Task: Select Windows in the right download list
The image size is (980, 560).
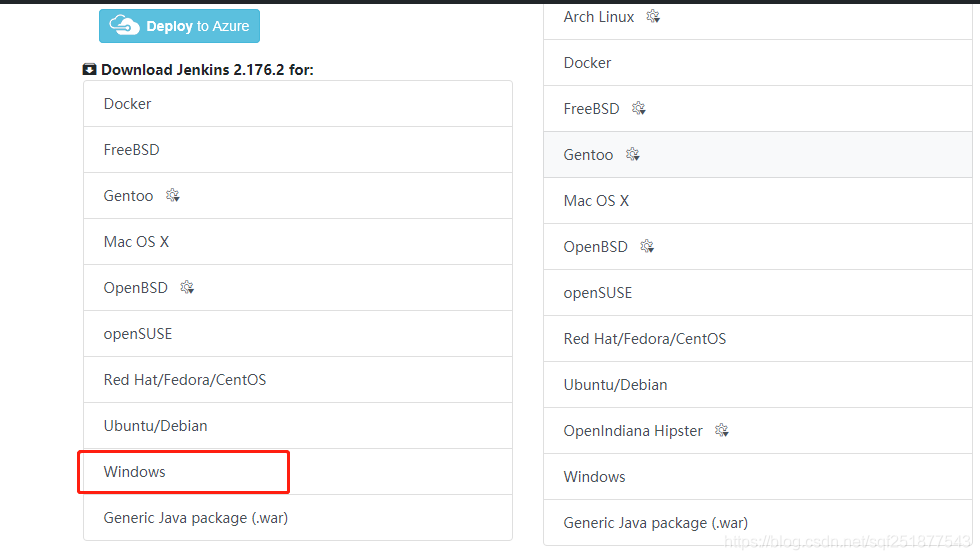Action: (758, 477)
